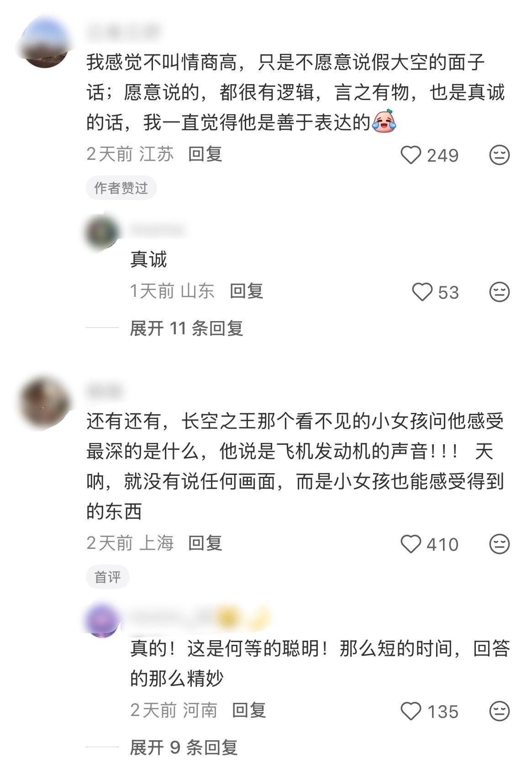Expand 9 more replies (展开 9 条回复)

point(184,747)
